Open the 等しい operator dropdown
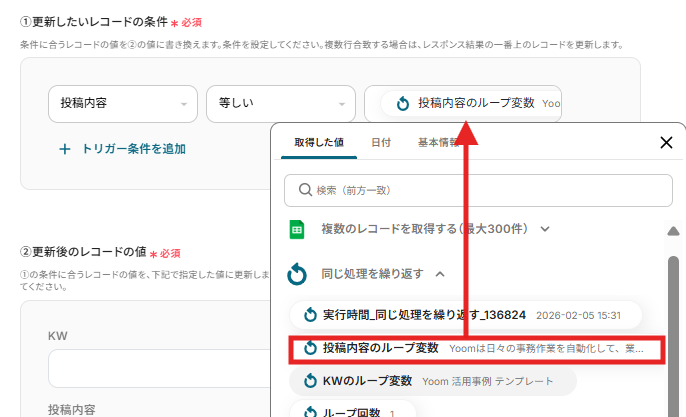The height and width of the screenshot is (417, 686). (281, 104)
